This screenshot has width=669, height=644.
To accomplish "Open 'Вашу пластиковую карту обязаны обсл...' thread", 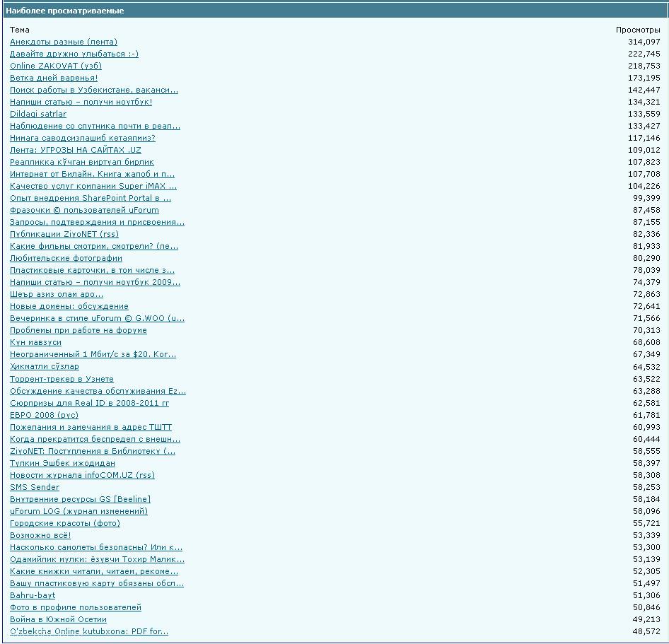I will (x=97, y=583).
